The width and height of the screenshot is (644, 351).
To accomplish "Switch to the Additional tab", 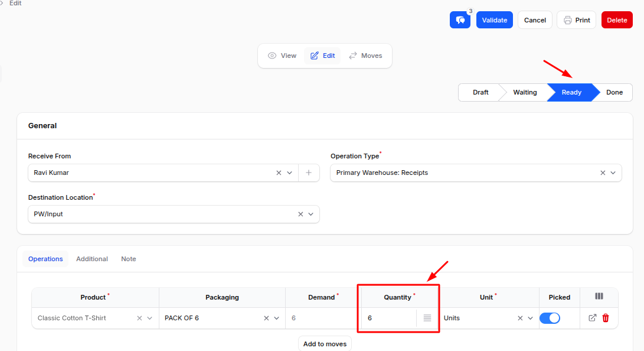I will click(x=91, y=259).
